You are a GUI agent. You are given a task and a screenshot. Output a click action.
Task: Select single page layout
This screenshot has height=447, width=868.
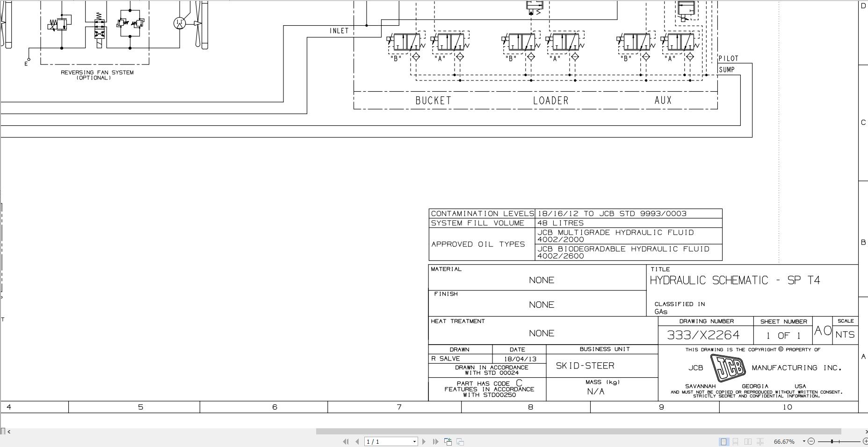coord(723,441)
